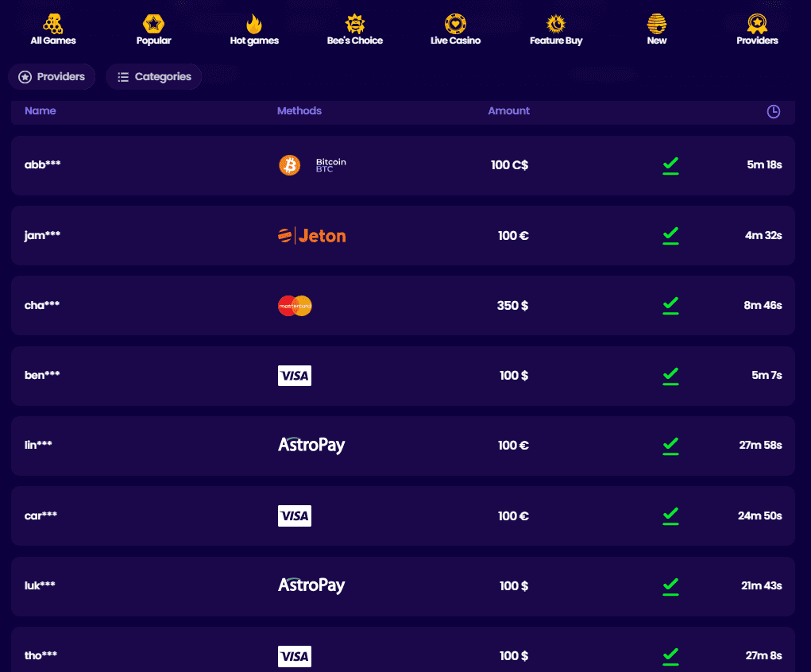Click the clock icon in the table header
The height and width of the screenshot is (672, 811).
tap(773, 111)
